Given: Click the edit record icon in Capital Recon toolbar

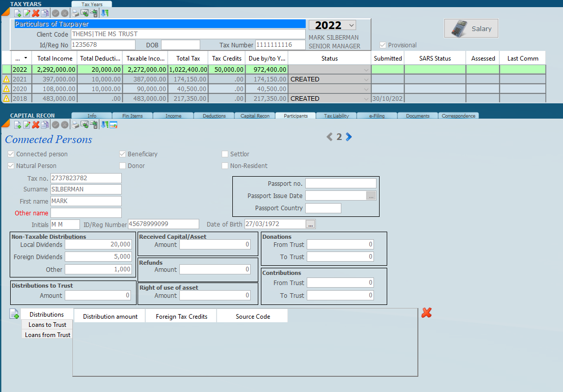Looking at the screenshot, I should [x=26, y=125].
